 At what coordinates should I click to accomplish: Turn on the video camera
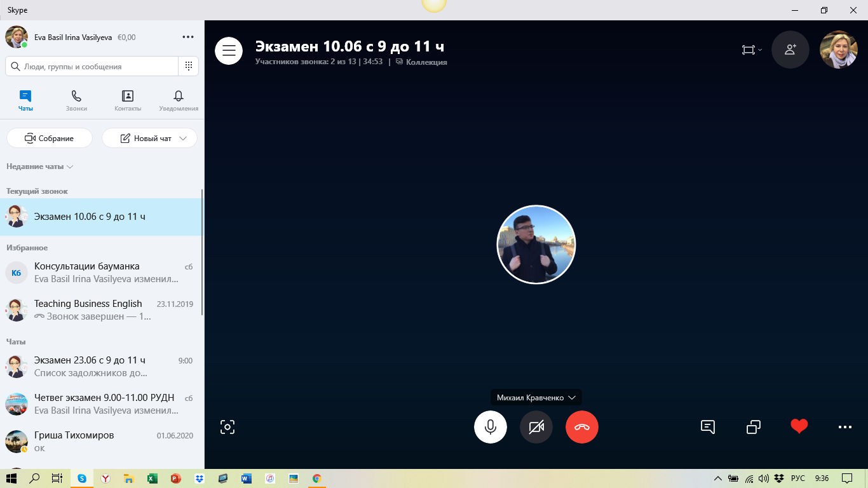pyautogui.click(x=536, y=427)
